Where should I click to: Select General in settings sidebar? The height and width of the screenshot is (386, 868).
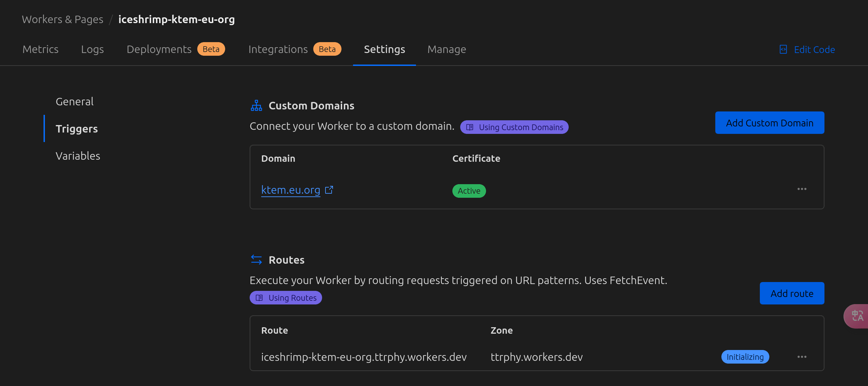pyautogui.click(x=74, y=101)
